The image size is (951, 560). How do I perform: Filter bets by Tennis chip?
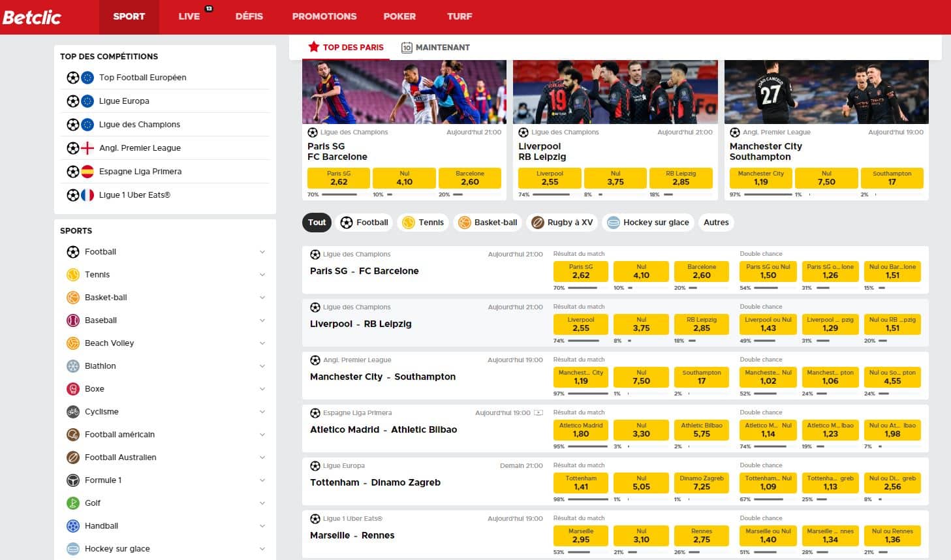pyautogui.click(x=423, y=223)
